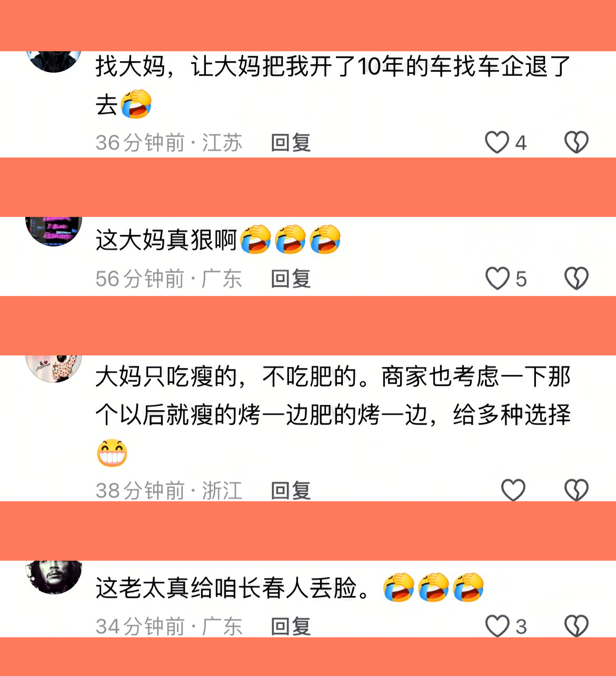Dislike the 大妈只吃瘦的 comment

(577, 490)
